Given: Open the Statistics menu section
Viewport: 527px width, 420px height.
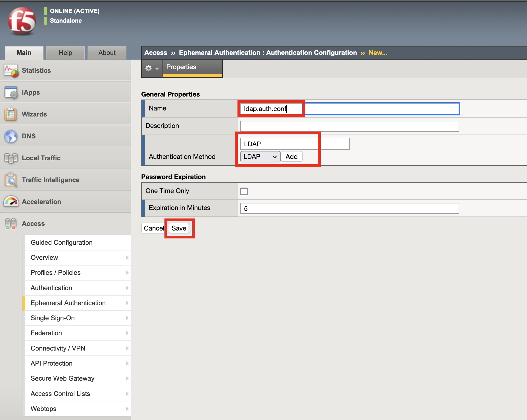Looking at the screenshot, I should tap(66, 71).
